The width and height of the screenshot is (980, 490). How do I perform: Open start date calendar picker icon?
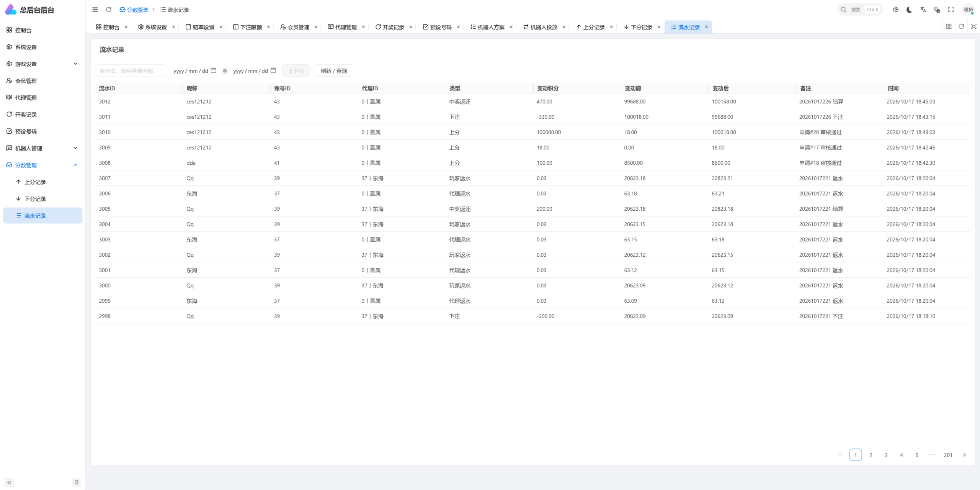coord(214,70)
